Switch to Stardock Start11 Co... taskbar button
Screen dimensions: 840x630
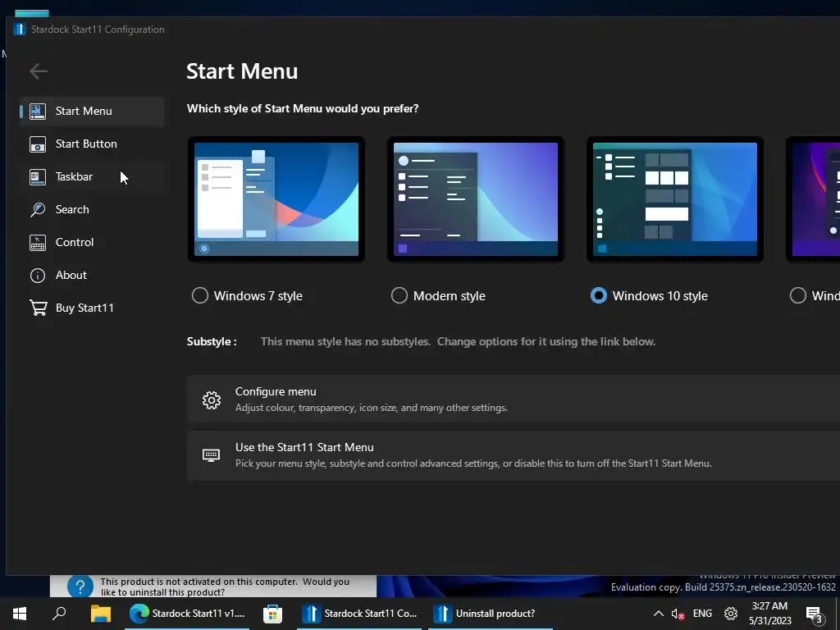(359, 614)
